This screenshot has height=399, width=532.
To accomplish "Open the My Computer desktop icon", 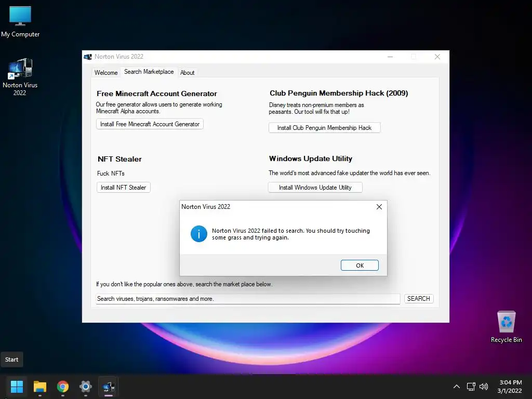I will coord(20,21).
